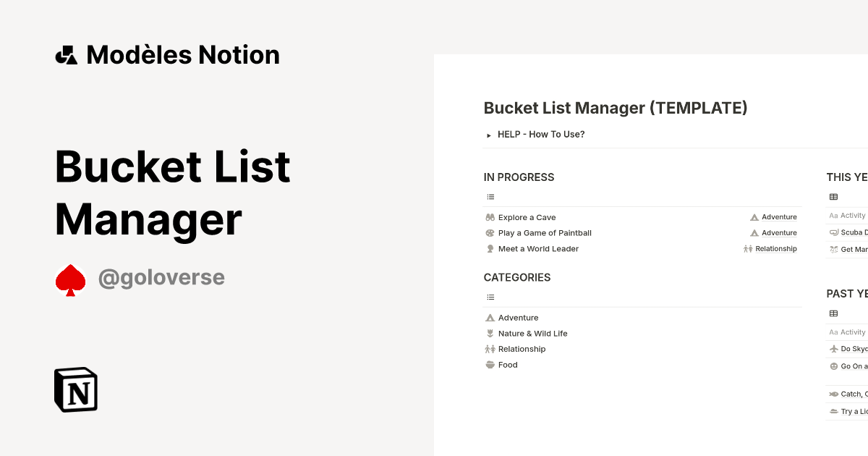Open the list view icon under IN PROGRESS
Viewport: 868px width, 456px height.
[490, 196]
